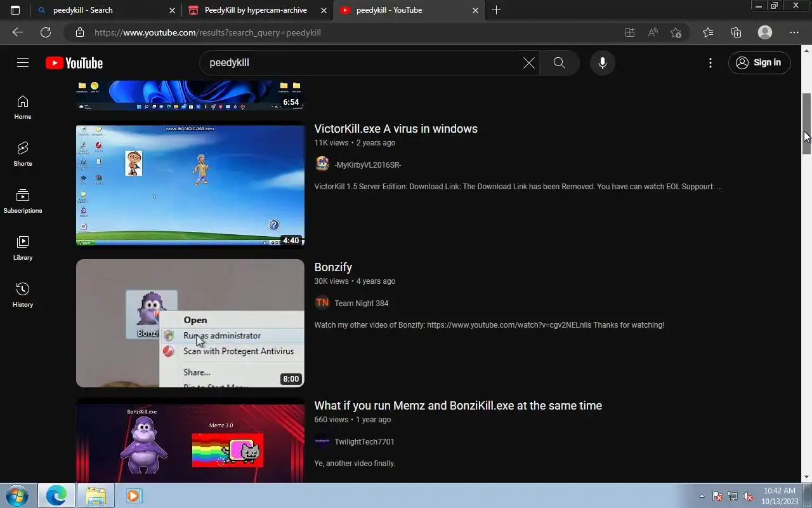The width and height of the screenshot is (812, 508).
Task: Click the Read aloud icon
Action: (x=653, y=32)
